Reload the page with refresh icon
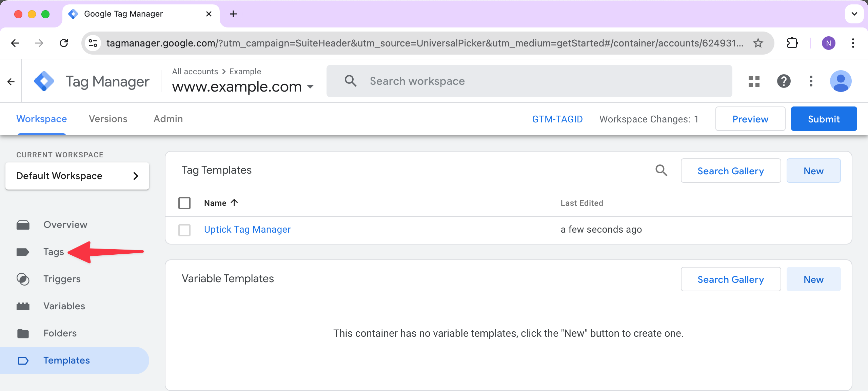This screenshot has width=868, height=391. point(64,43)
